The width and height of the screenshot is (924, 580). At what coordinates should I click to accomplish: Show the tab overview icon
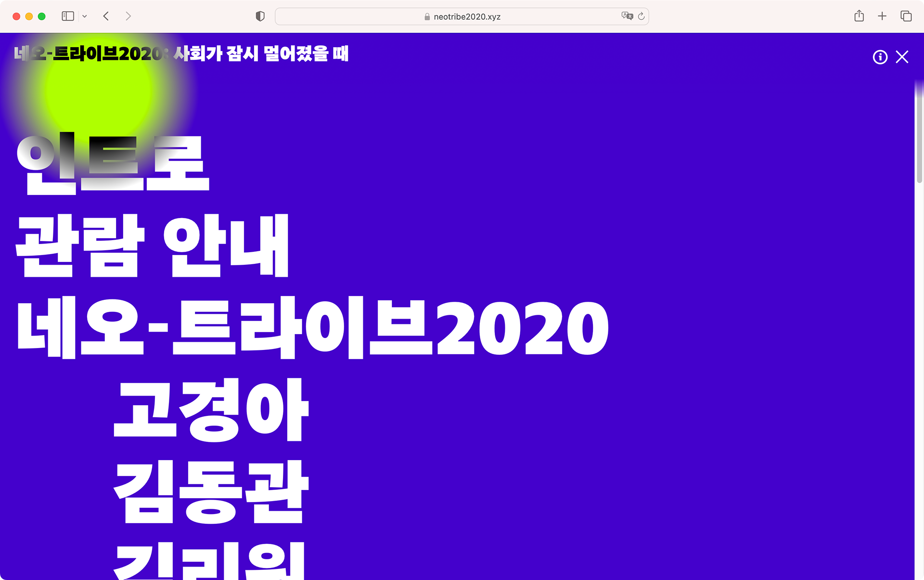tap(906, 16)
